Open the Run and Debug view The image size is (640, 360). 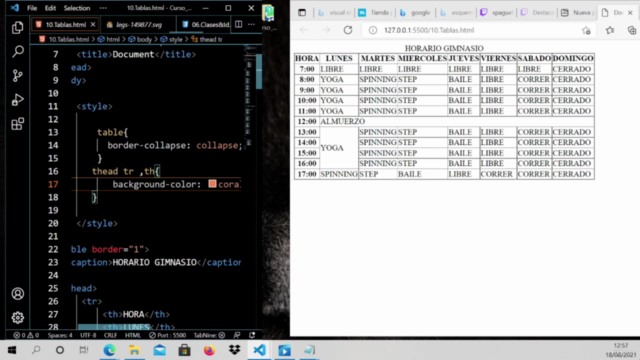coord(18,100)
